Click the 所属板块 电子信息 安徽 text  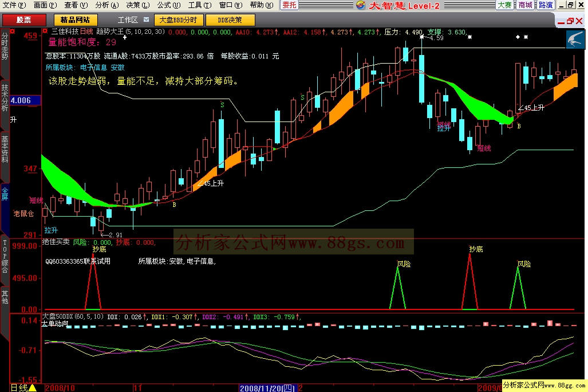click(85, 68)
